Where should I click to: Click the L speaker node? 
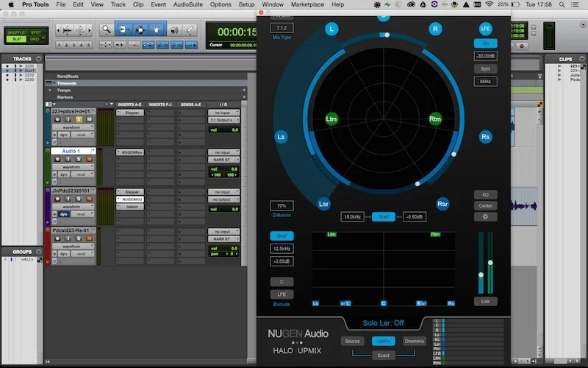331,29
